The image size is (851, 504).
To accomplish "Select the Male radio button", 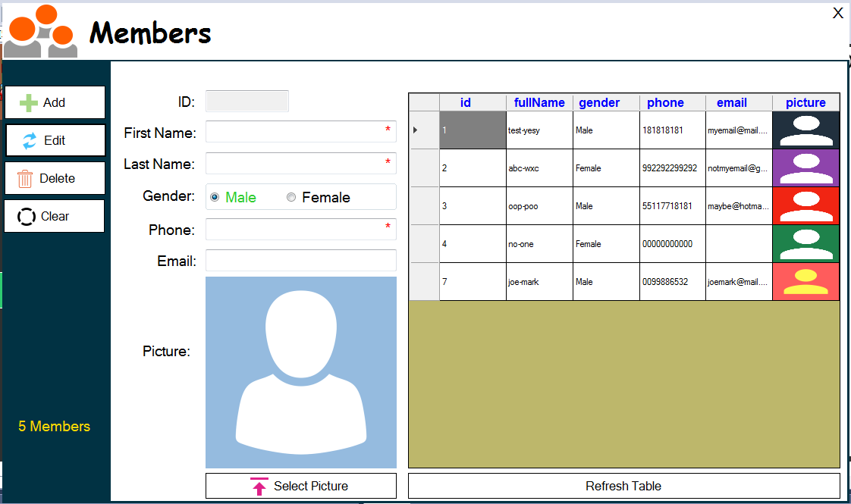I will click(x=214, y=196).
